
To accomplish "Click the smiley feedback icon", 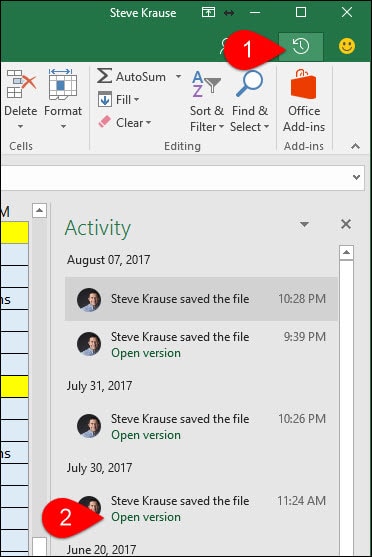I will 346,46.
